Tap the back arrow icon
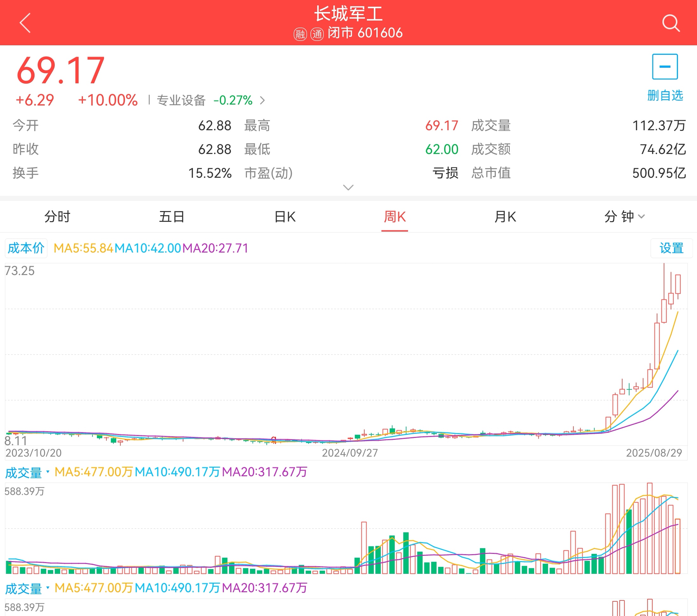 pos(25,23)
